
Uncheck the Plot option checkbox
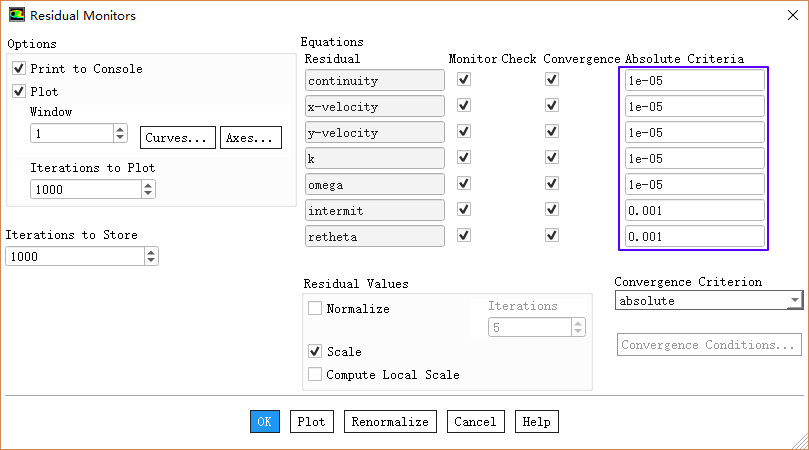click(x=19, y=91)
